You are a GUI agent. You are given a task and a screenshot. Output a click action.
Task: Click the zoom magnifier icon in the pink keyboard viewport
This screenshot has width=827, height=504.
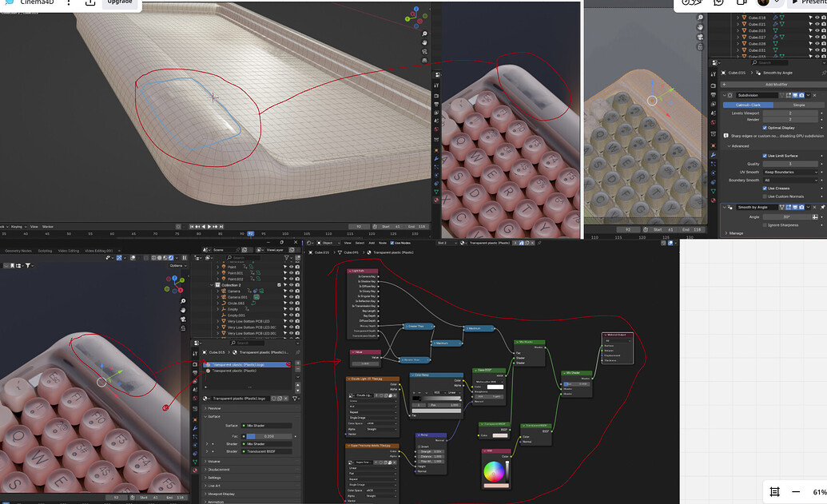[183, 301]
